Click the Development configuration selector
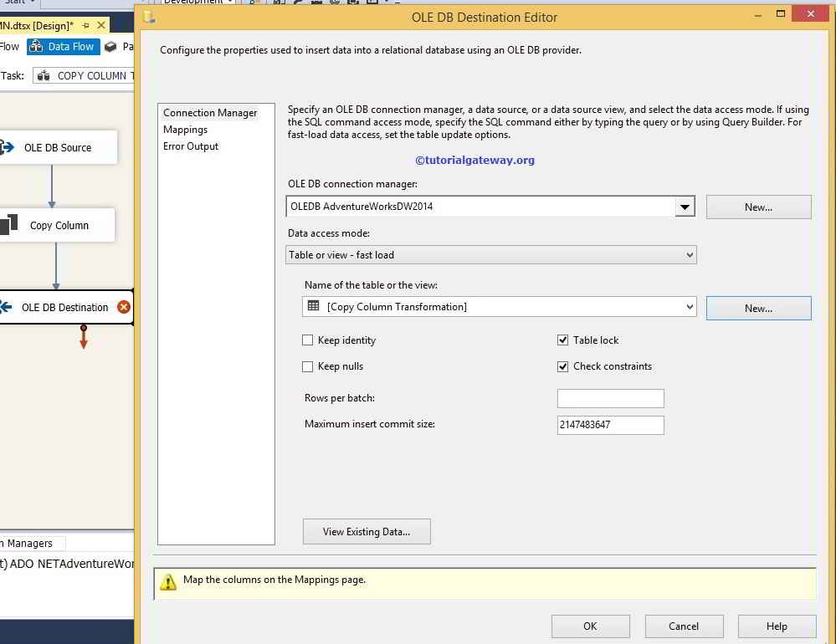Image resolution: width=836 pixels, height=644 pixels. coord(193,3)
